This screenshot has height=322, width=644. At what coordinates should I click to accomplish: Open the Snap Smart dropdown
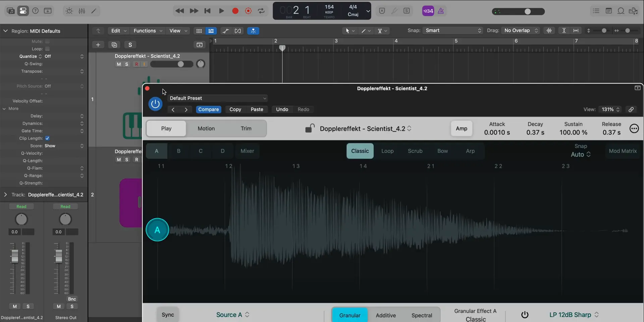(x=453, y=31)
